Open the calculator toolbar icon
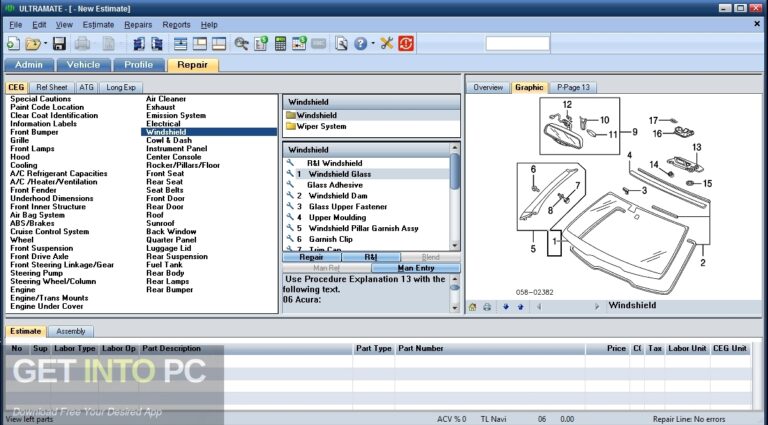Viewport: 768px width, 425px height. (280, 44)
